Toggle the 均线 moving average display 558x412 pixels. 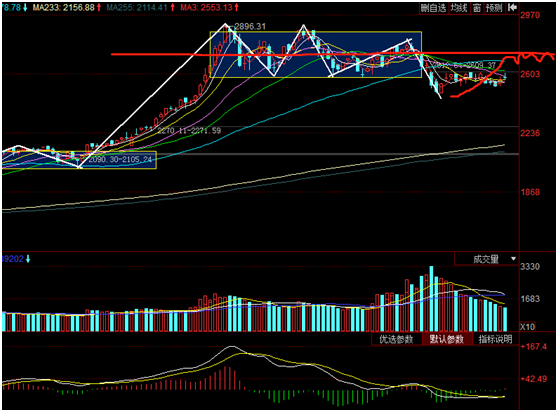[x=459, y=8]
